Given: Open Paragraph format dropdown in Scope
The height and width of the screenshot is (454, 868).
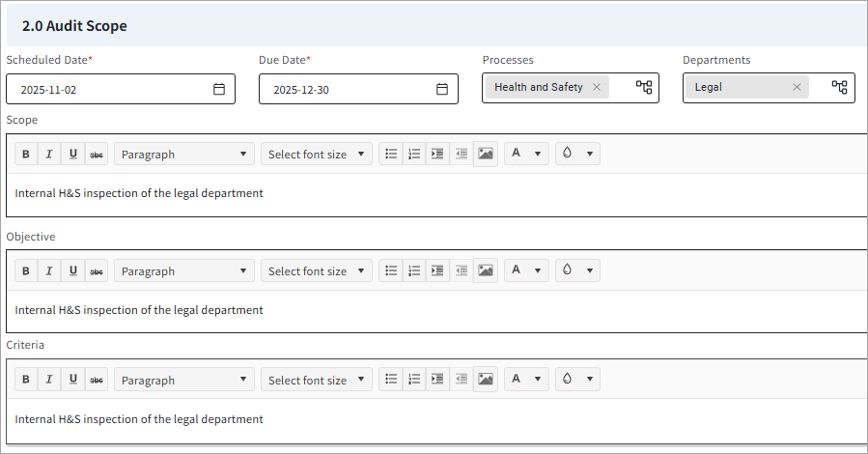Looking at the screenshot, I should [x=184, y=154].
